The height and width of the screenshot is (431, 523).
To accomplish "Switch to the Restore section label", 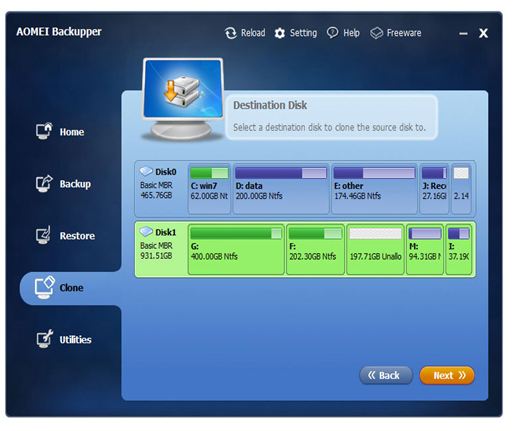I will (77, 236).
